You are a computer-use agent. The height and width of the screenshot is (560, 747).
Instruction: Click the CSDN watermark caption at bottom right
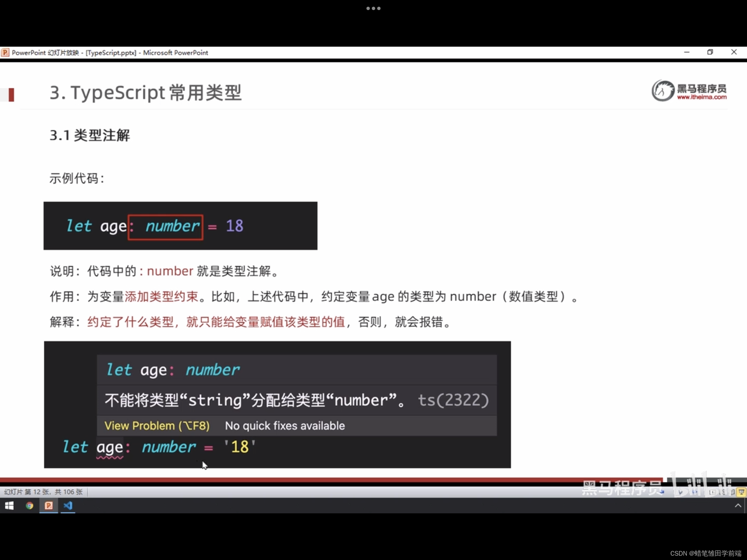tap(705, 553)
